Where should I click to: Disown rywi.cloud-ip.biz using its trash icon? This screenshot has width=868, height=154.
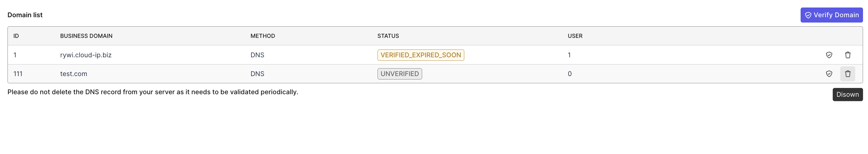tap(847, 55)
